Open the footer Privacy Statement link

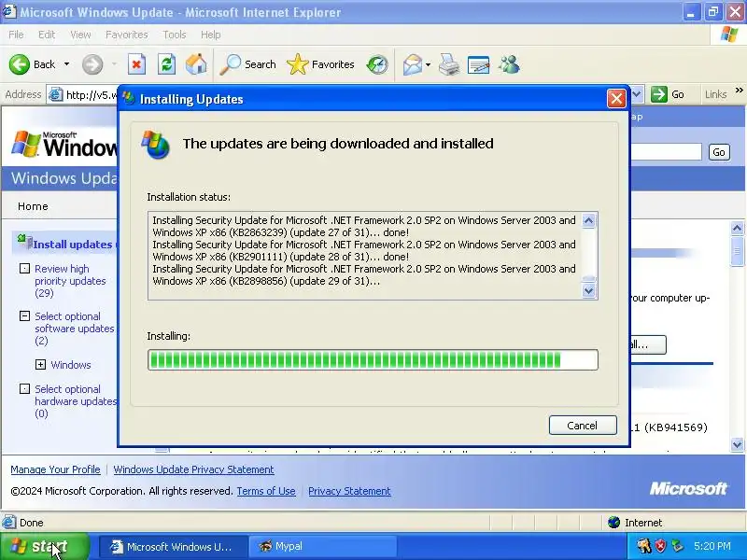pos(349,491)
